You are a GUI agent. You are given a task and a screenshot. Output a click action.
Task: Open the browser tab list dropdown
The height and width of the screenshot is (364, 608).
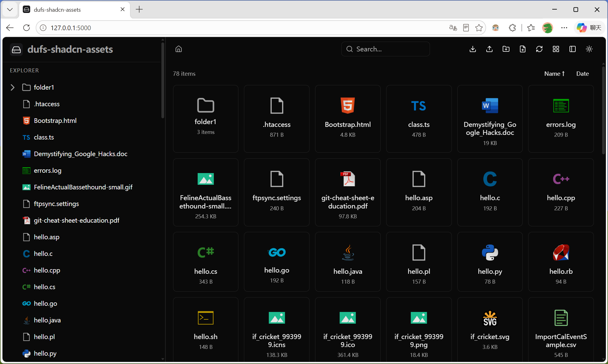tap(10, 10)
